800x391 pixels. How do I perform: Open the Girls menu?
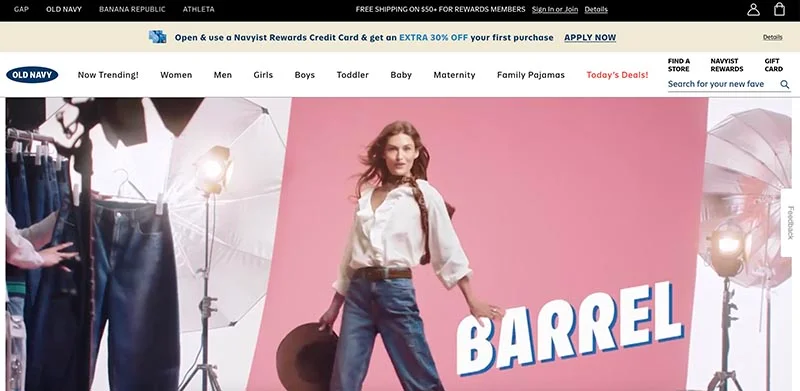(263, 75)
